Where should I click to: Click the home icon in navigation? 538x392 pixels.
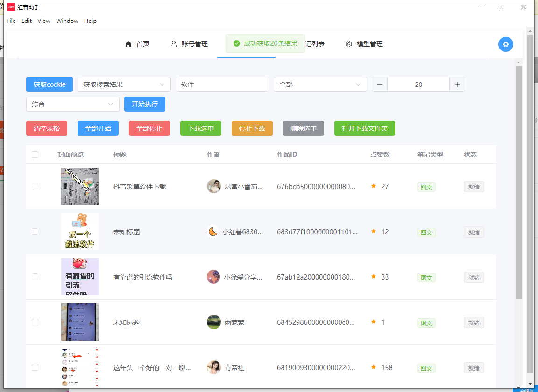point(128,44)
